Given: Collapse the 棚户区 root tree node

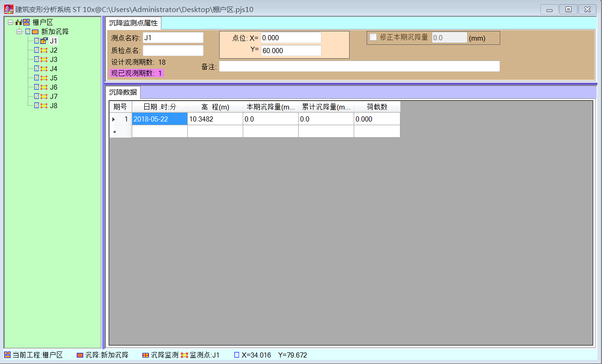Looking at the screenshot, I should pos(10,23).
